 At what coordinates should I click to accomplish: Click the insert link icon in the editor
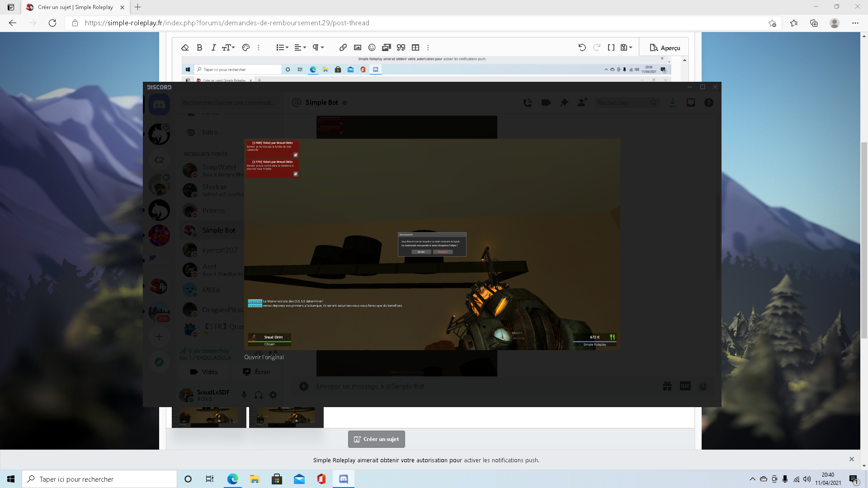click(x=343, y=47)
